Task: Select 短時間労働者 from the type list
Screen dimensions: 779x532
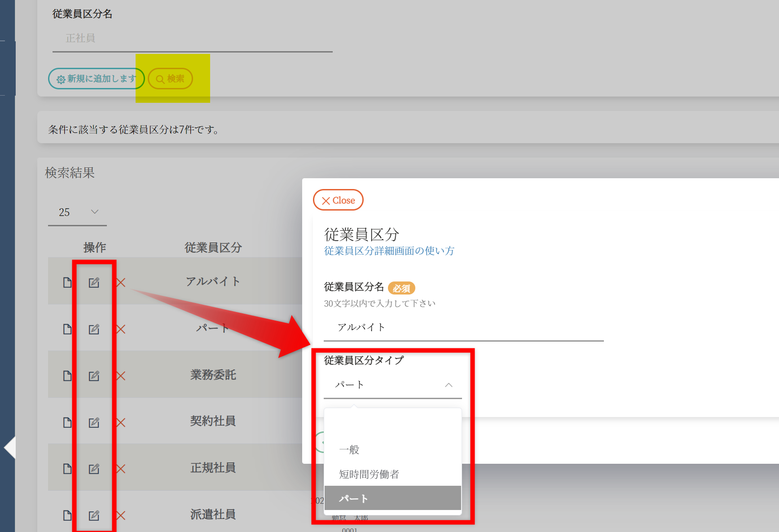Action: pos(369,474)
